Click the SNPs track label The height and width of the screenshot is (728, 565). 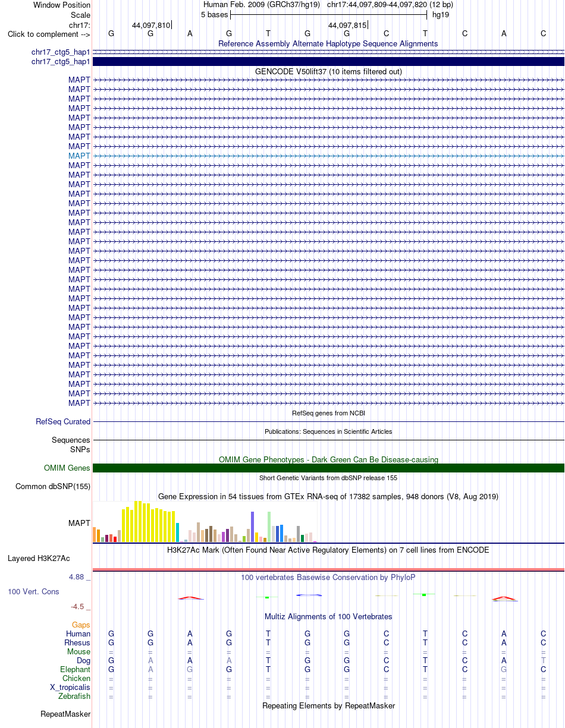pyautogui.click(x=80, y=449)
